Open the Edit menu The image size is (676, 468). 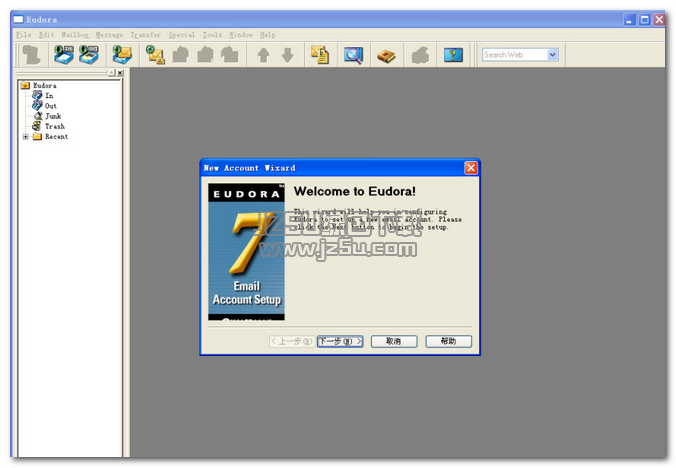(x=46, y=34)
